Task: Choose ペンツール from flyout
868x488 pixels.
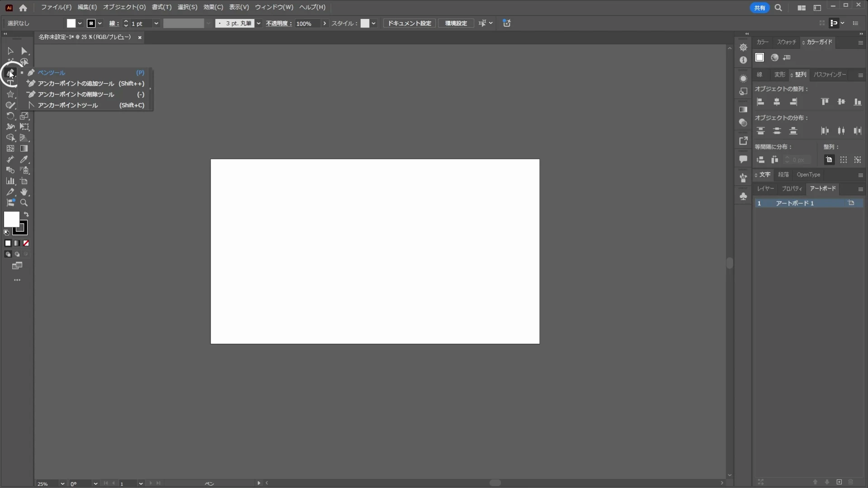Action: [x=86, y=73]
